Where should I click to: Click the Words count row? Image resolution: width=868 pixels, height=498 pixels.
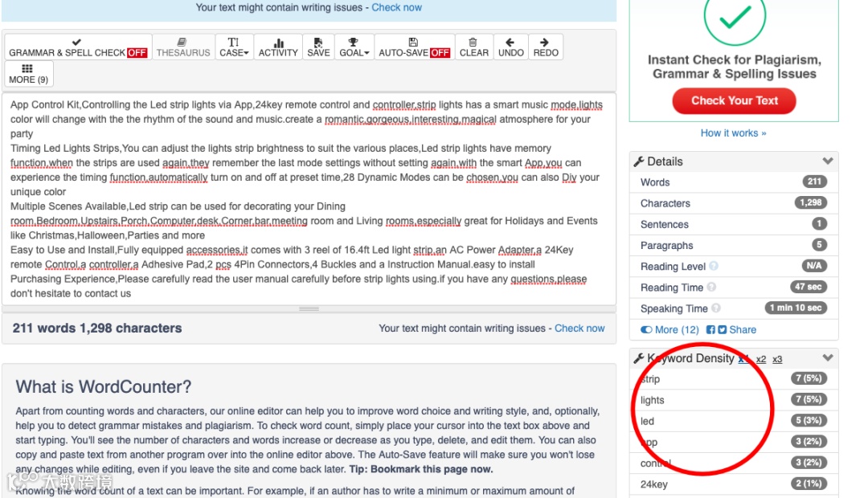pos(734,182)
